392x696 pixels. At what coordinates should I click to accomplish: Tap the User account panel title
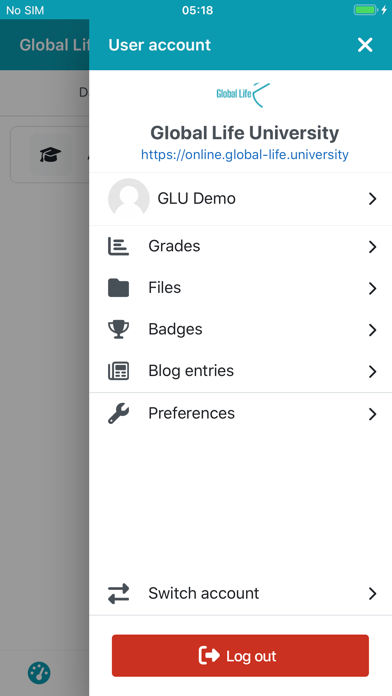[159, 45]
